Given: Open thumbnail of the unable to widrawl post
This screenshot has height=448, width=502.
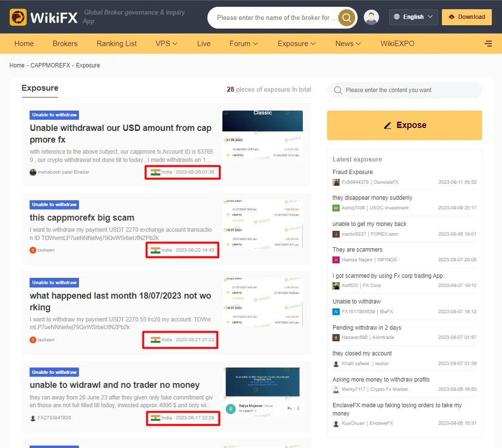Looking at the screenshot, I should 263,392.
